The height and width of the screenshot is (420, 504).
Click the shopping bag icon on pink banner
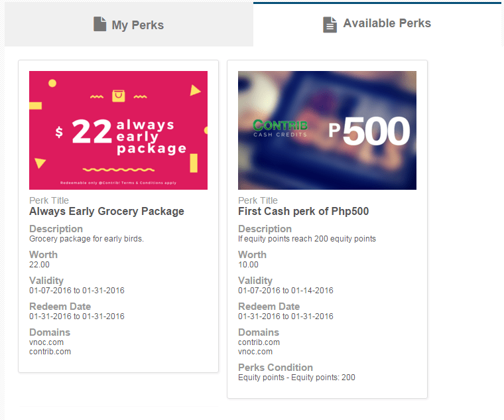point(118,96)
